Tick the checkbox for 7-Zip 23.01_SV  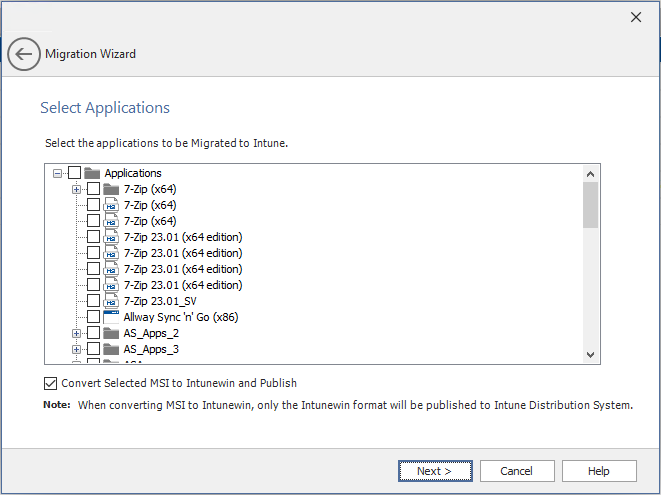pyautogui.click(x=93, y=301)
